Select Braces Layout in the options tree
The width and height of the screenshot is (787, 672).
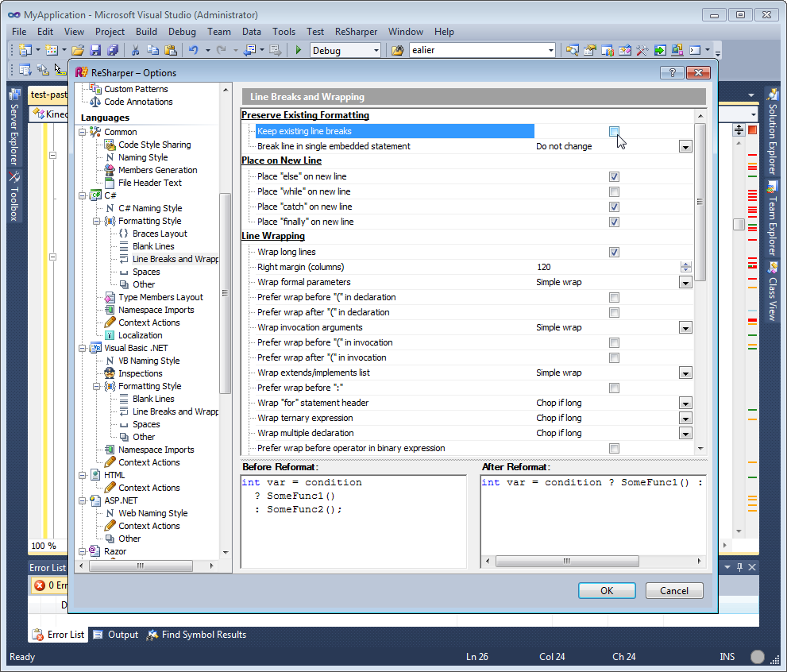[x=160, y=234]
